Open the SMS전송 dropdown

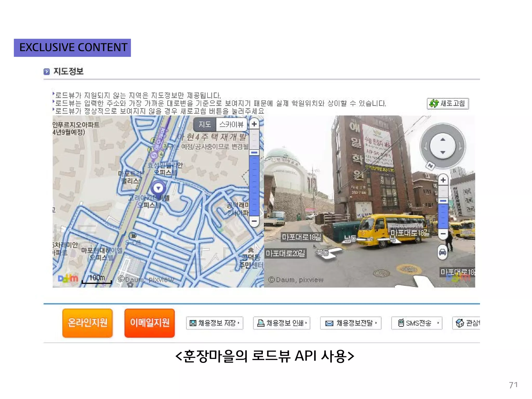(x=417, y=323)
